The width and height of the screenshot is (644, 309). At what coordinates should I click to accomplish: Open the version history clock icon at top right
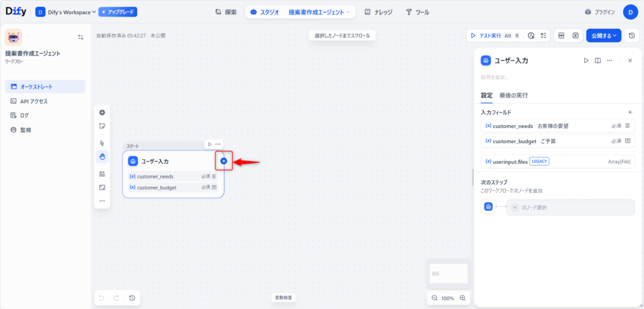coord(631,36)
